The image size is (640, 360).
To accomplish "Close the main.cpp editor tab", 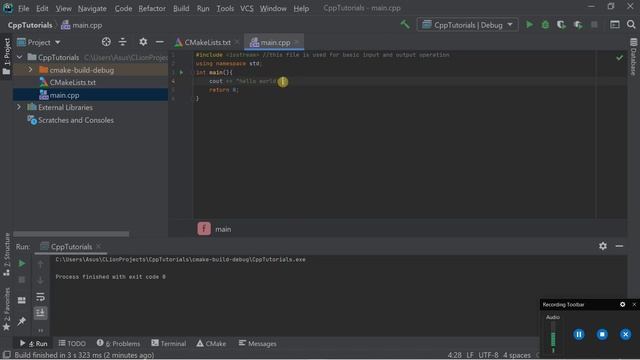I will pos(297,42).
